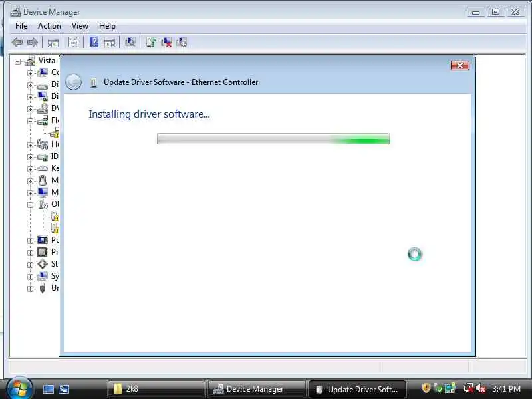Click the Update Driver Software toolbar icon
The width and height of the screenshot is (532, 399).
pyautogui.click(x=151, y=42)
